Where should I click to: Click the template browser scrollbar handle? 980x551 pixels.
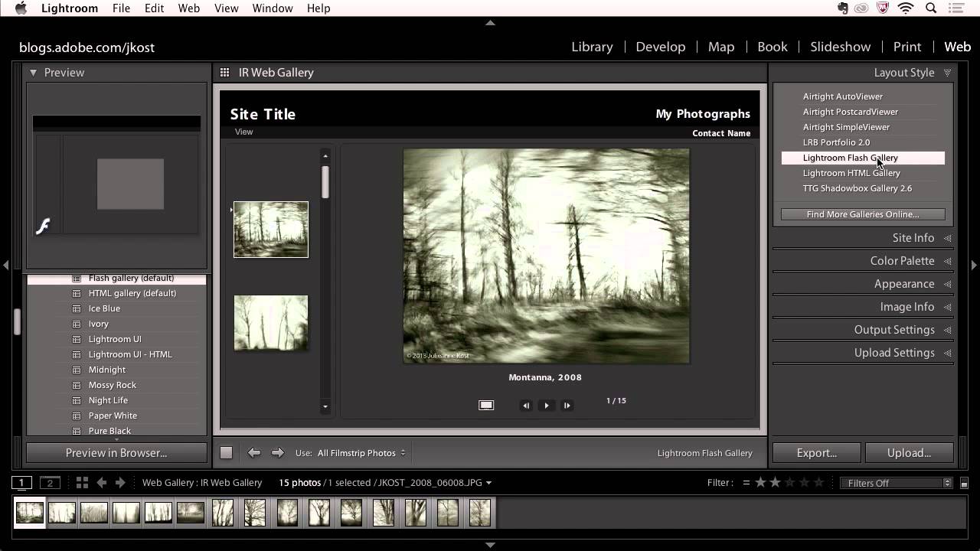tap(17, 321)
